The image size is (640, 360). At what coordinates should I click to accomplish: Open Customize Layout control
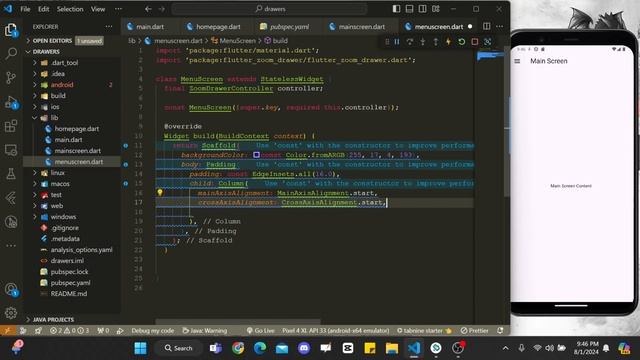click(436, 9)
